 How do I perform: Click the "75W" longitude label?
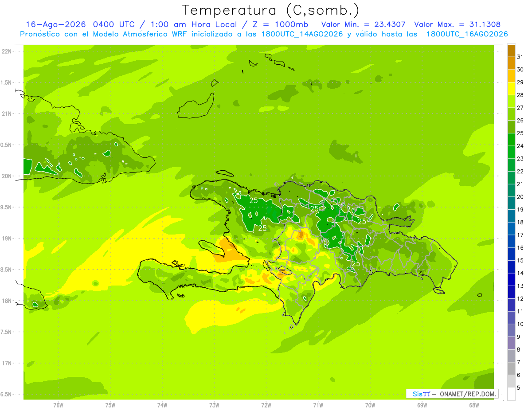pos(110,405)
